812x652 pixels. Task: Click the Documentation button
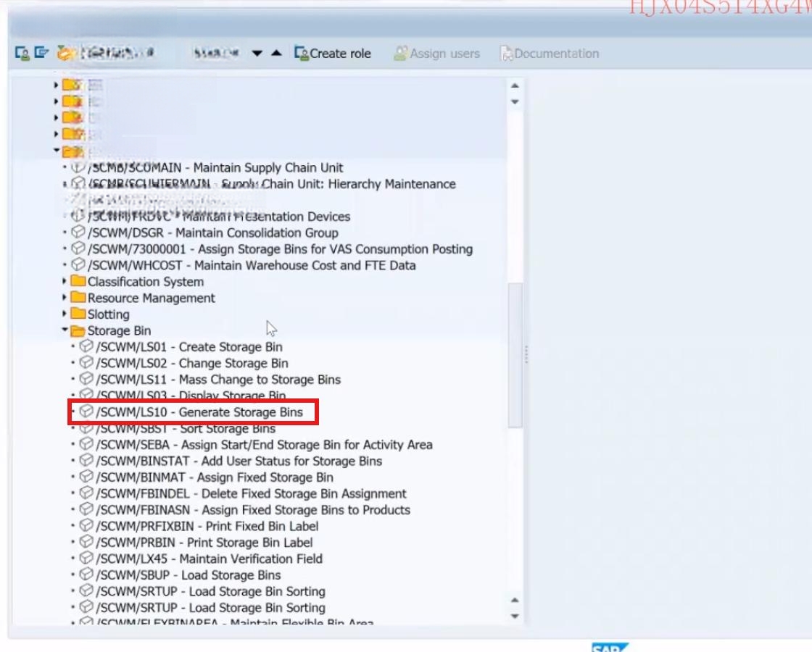(550, 54)
